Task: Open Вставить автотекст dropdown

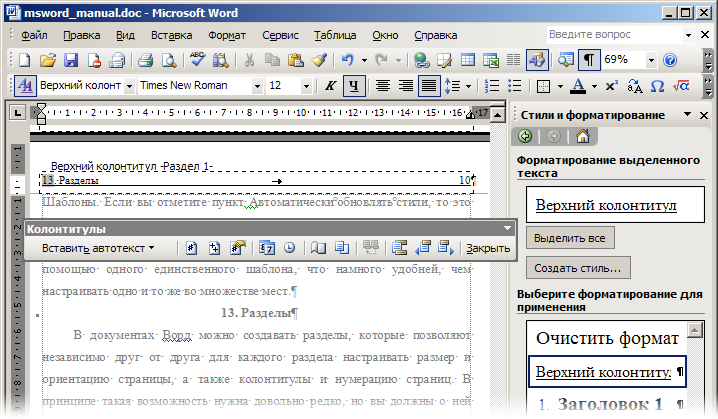Action: (98, 248)
